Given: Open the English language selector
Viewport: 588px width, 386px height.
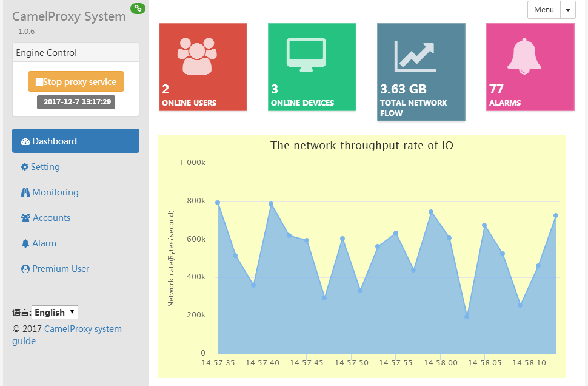Looking at the screenshot, I should (x=55, y=313).
